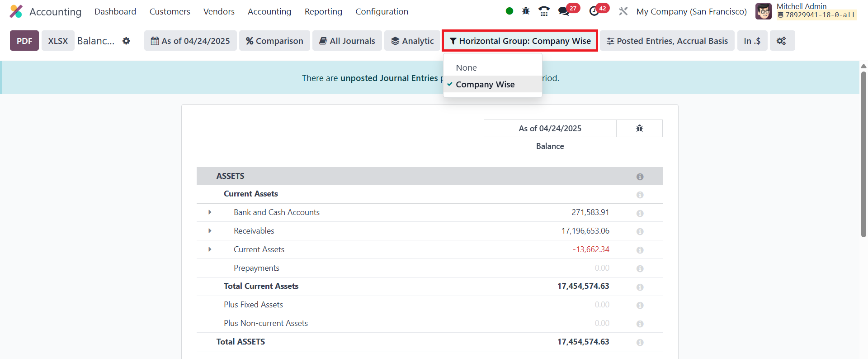The height and width of the screenshot is (359, 868).
Task: Export the report with PDF button
Action: pyautogui.click(x=24, y=41)
